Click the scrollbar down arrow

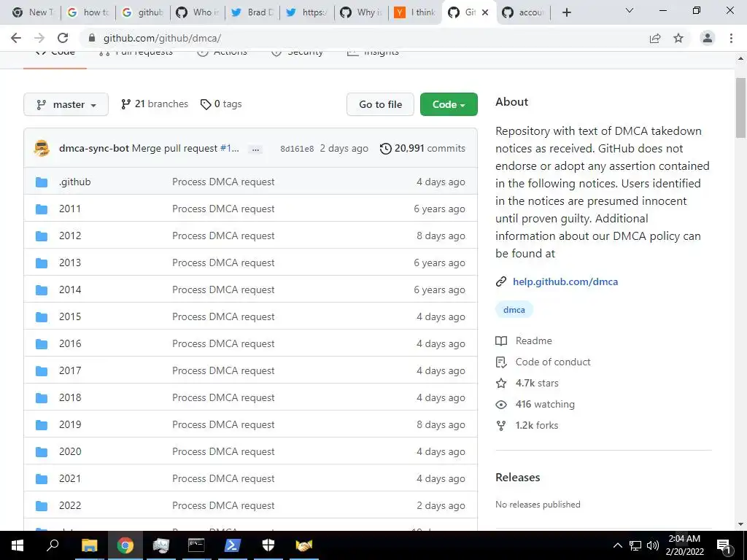tap(741, 524)
